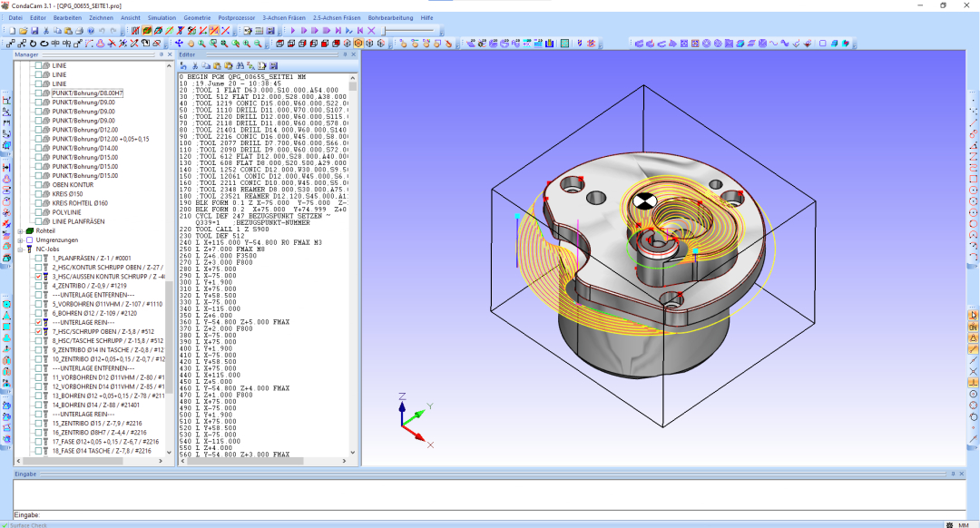
Task: Enable the 1_PLANFRÄSEN job checkbox
Action: click(x=39, y=259)
